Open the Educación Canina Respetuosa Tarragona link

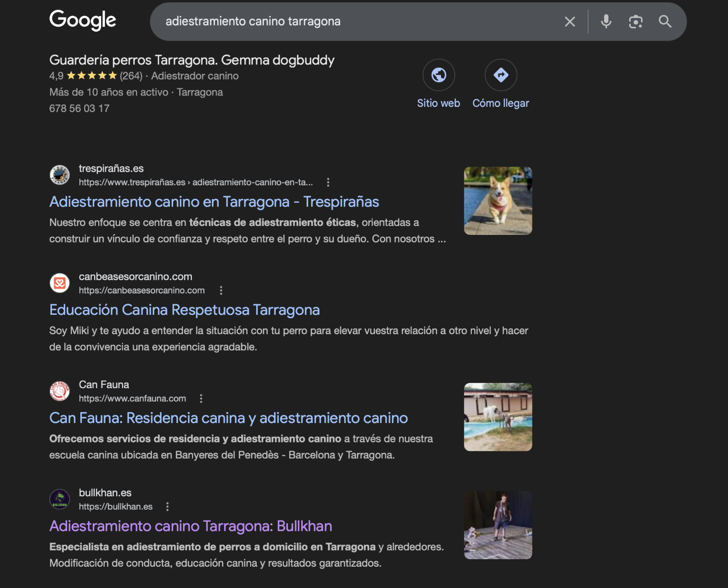tap(184, 310)
